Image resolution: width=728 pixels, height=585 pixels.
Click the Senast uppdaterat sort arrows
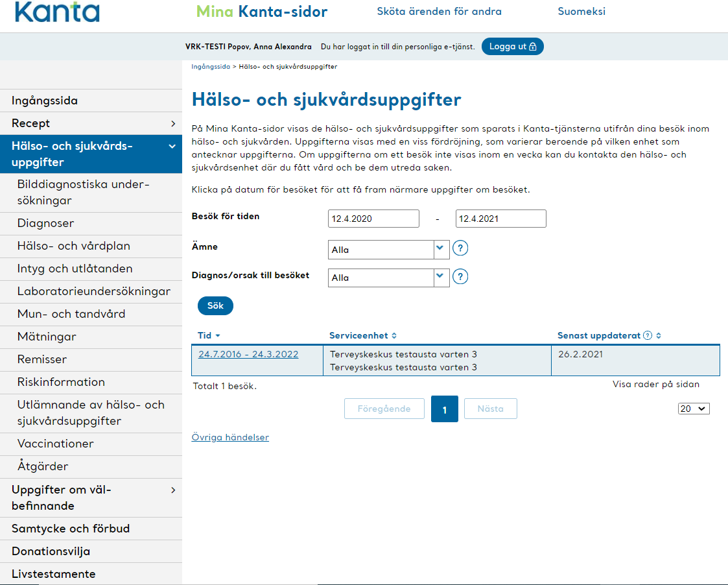(659, 335)
